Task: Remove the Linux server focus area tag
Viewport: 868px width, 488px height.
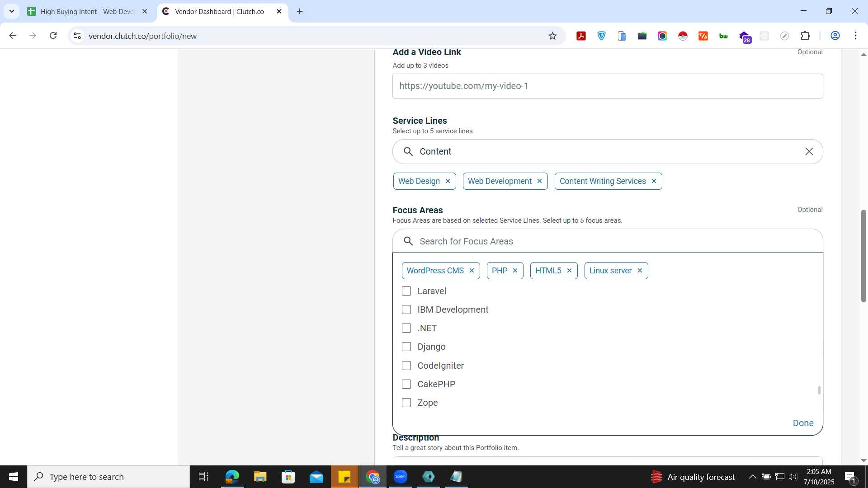Action: (x=640, y=271)
